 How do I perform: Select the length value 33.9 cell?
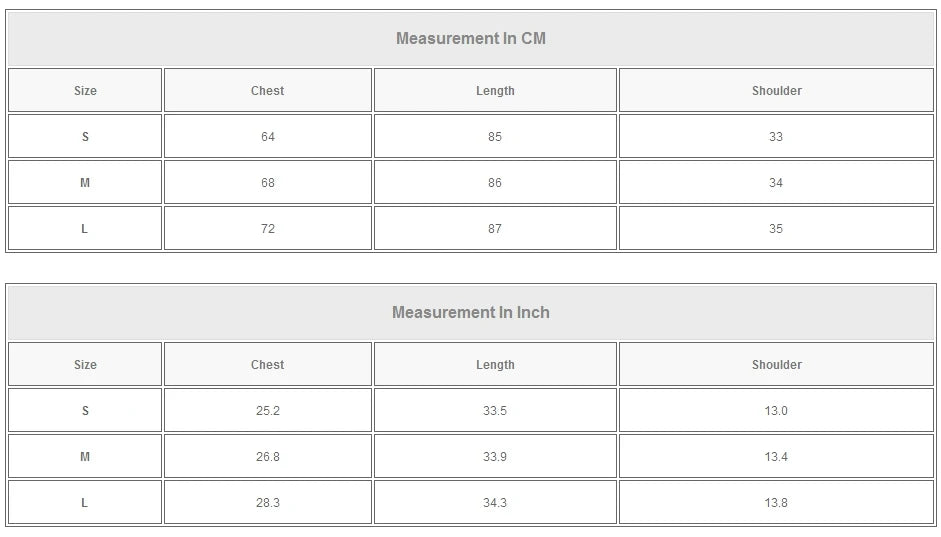pyautogui.click(x=495, y=457)
